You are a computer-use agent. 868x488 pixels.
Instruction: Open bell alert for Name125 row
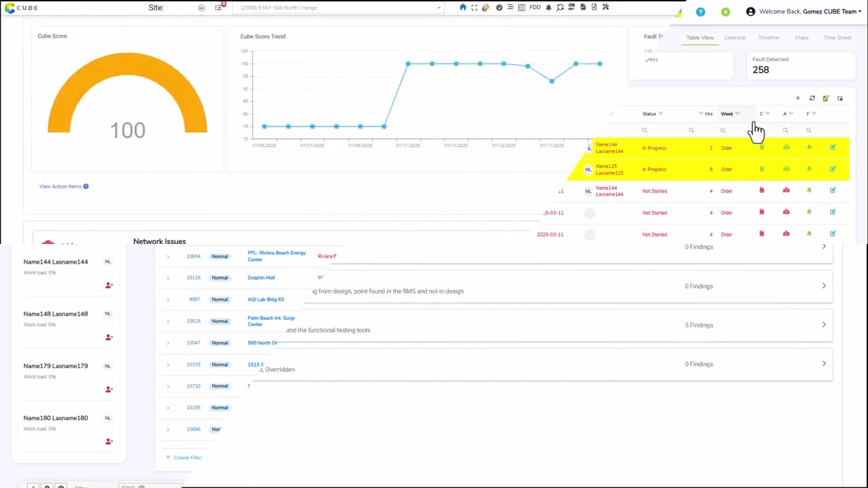pyautogui.click(x=809, y=169)
